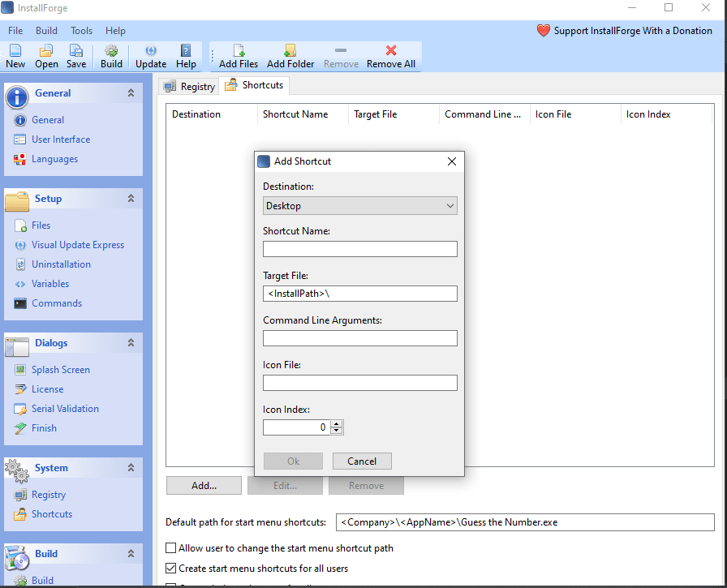Click the Add Folder icon
Image resolution: width=727 pixels, height=588 pixels.
click(x=290, y=57)
